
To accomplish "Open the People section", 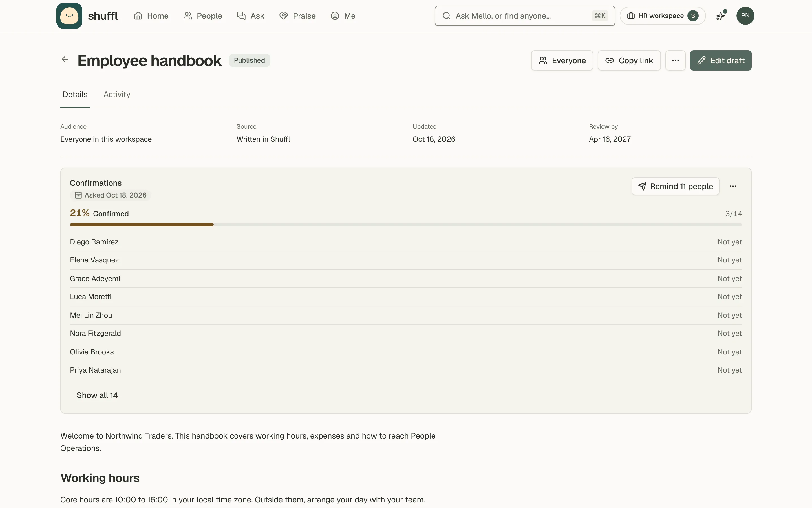I will tap(203, 16).
